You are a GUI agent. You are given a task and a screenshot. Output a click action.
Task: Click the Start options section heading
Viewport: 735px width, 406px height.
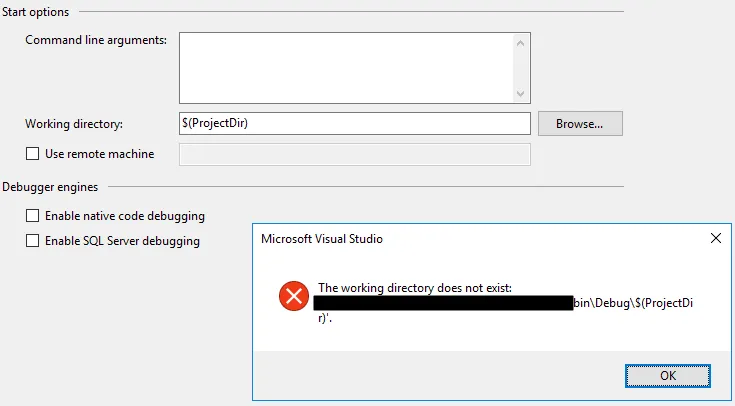click(36, 12)
